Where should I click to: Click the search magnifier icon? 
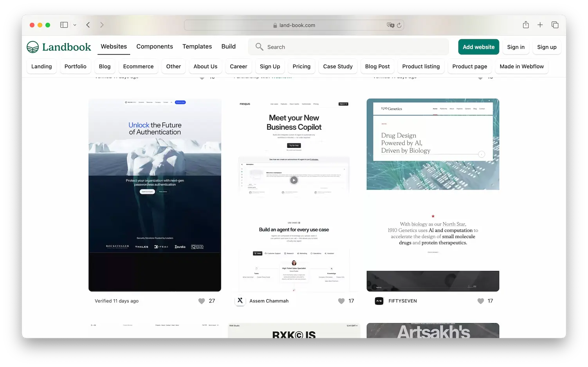click(259, 47)
